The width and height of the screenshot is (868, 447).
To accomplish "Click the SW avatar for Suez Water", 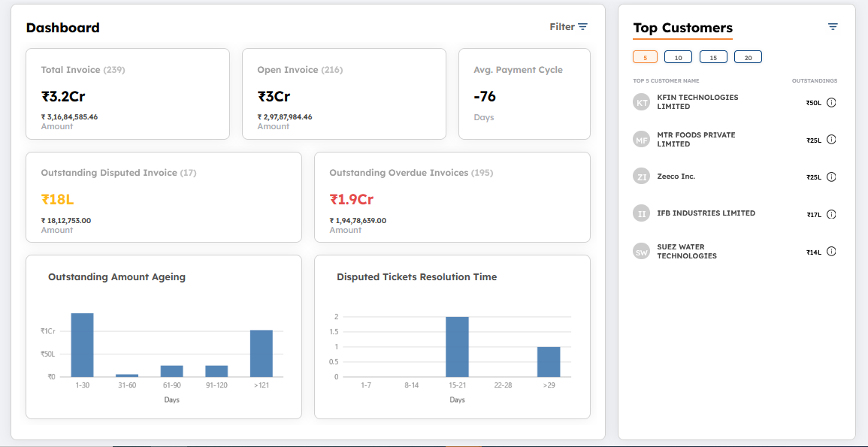I will pyautogui.click(x=641, y=252).
